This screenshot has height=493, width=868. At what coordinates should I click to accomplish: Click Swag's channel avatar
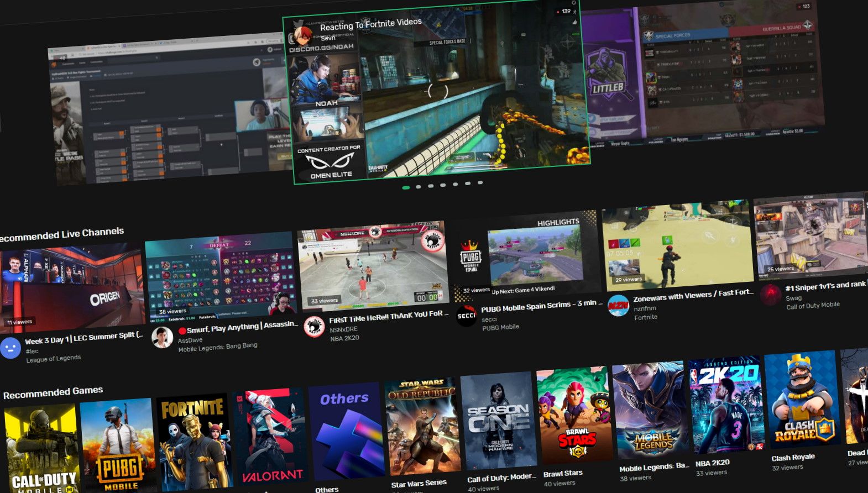pyautogui.click(x=771, y=295)
